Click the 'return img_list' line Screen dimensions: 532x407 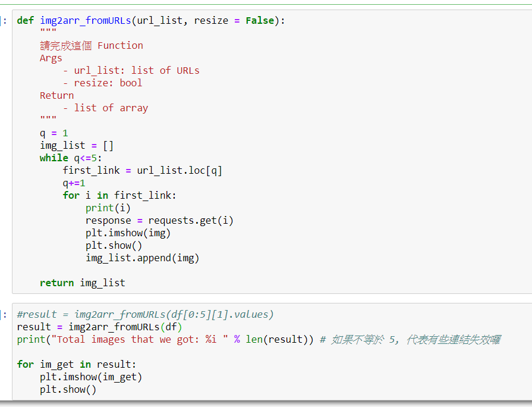coord(83,283)
